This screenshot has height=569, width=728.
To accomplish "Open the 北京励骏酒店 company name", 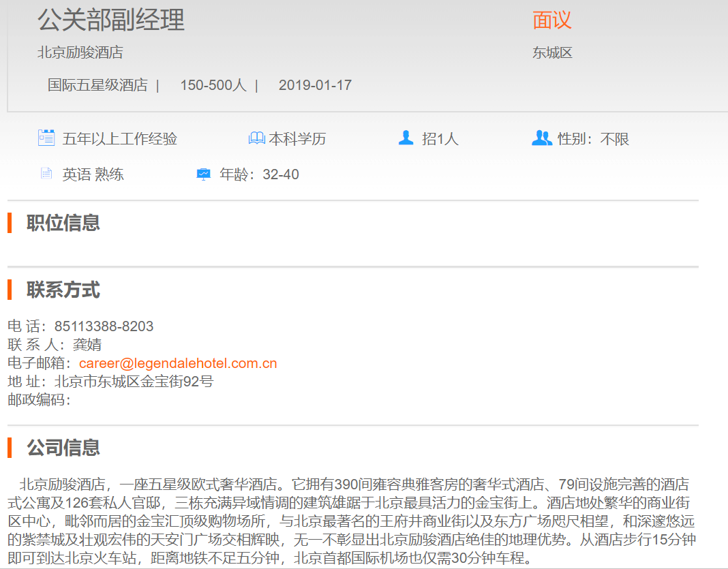I will tap(80, 52).
